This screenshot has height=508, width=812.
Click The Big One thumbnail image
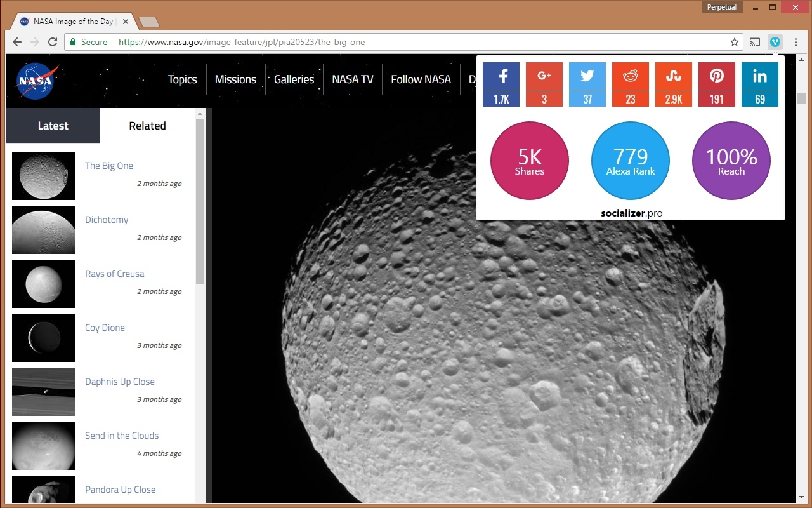coord(44,176)
